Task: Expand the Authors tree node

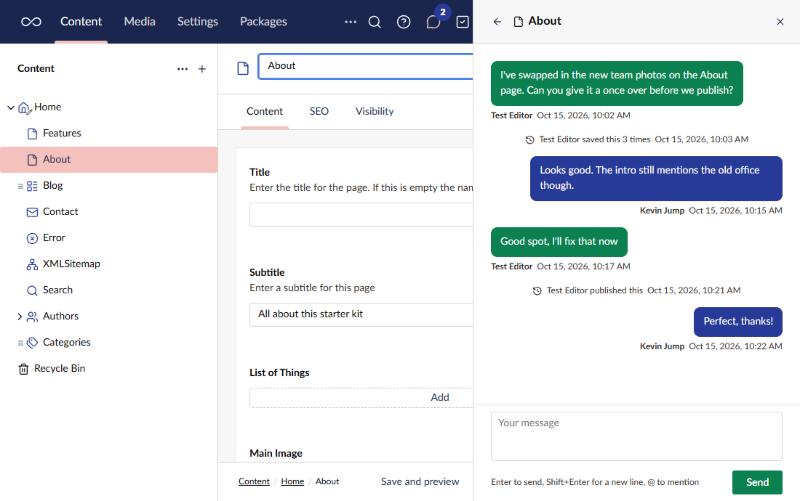Action: pos(19,317)
